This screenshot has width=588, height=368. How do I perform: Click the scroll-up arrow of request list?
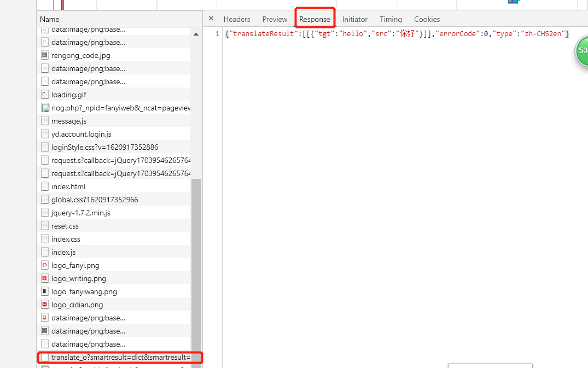[196, 34]
